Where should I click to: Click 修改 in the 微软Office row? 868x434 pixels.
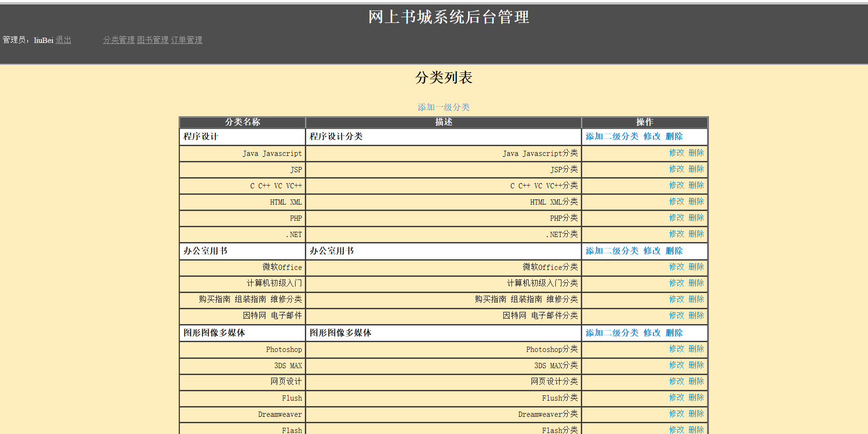pyautogui.click(x=676, y=267)
